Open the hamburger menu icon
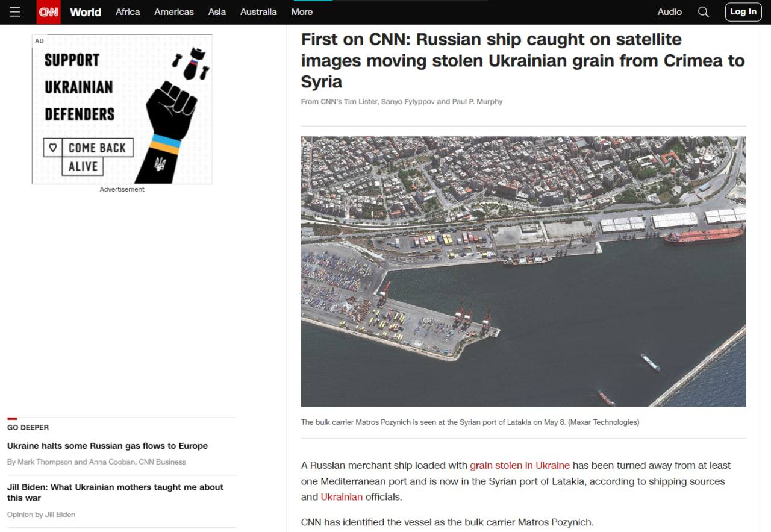The image size is (771, 532). pyautogui.click(x=14, y=12)
